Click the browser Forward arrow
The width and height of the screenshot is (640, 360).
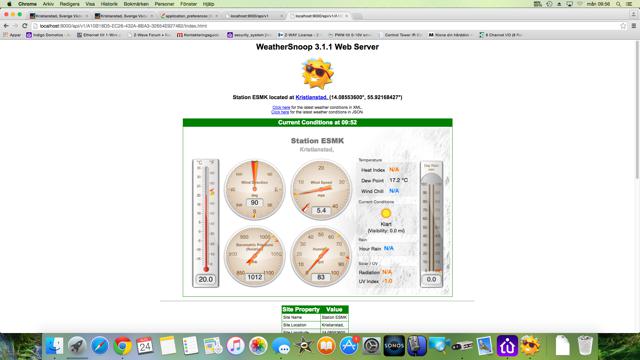click(15, 26)
